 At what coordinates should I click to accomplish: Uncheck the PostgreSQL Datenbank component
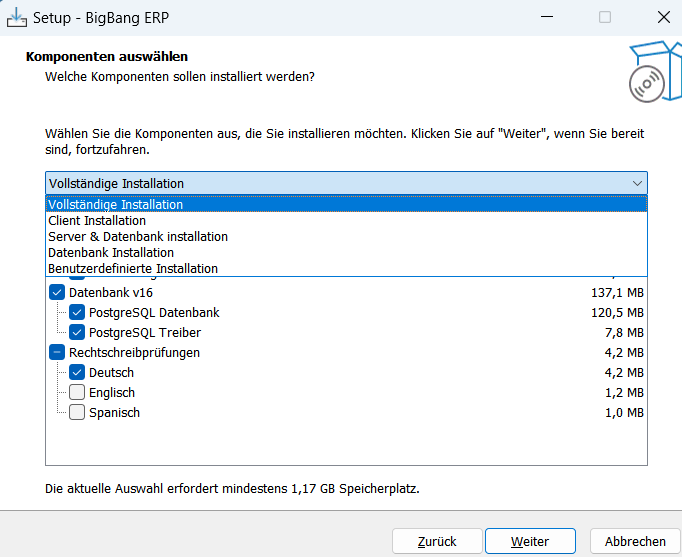(77, 312)
